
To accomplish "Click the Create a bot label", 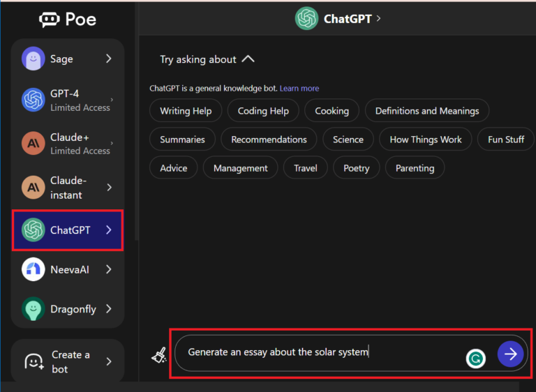I will pyautogui.click(x=70, y=362).
